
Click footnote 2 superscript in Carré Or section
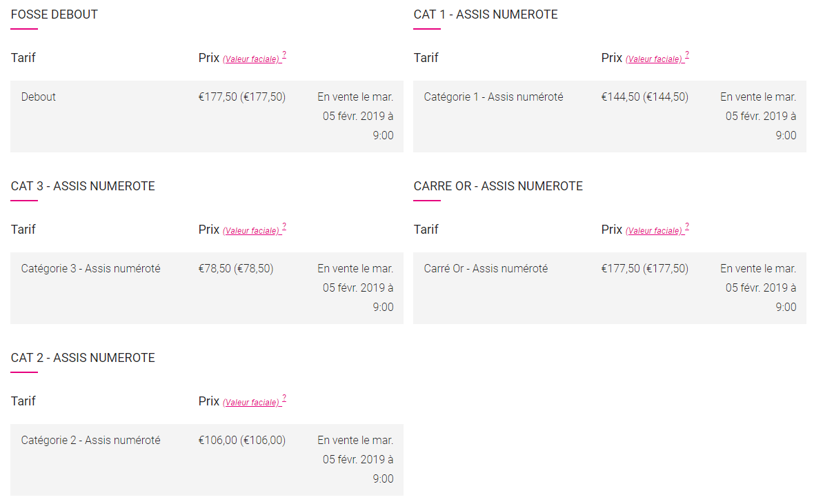click(x=687, y=227)
